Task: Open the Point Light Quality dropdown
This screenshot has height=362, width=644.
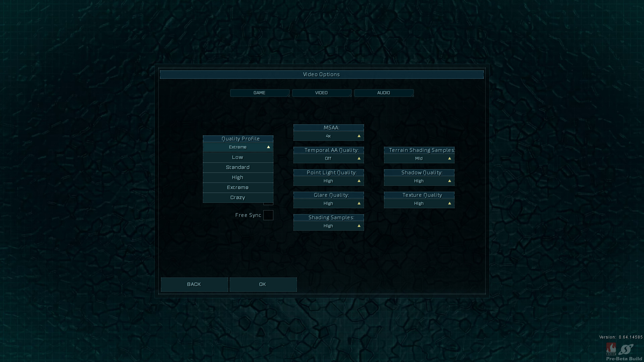Action: pos(328,181)
